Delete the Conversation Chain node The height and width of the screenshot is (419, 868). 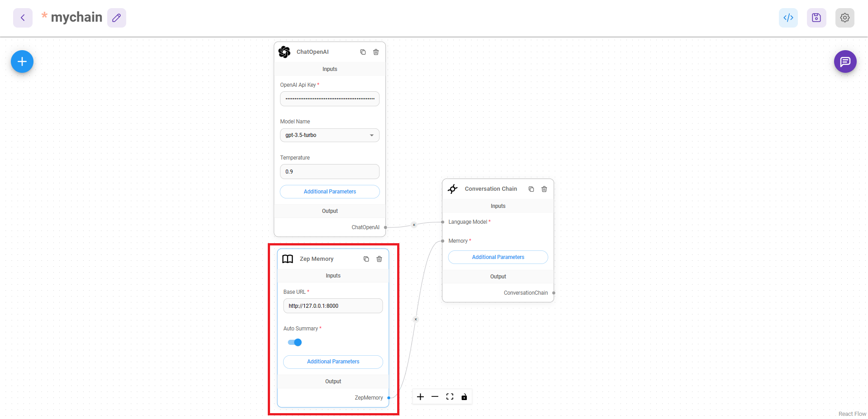pos(544,189)
